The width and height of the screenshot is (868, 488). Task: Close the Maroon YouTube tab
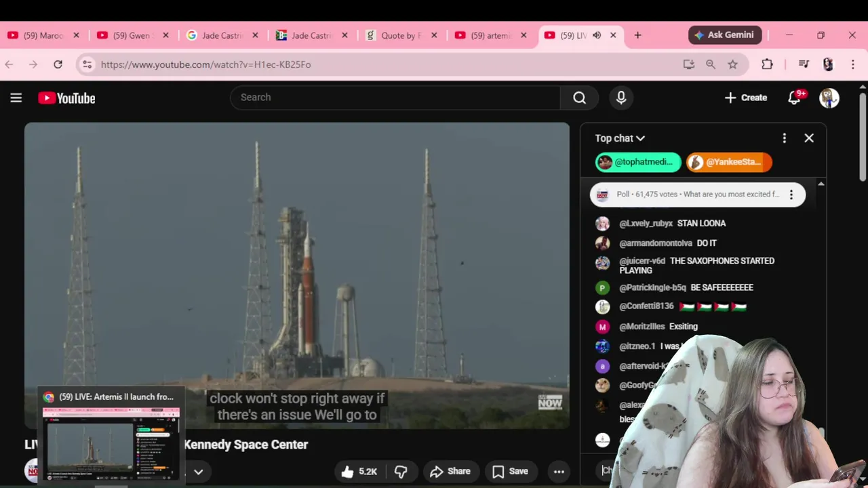pyautogui.click(x=76, y=35)
